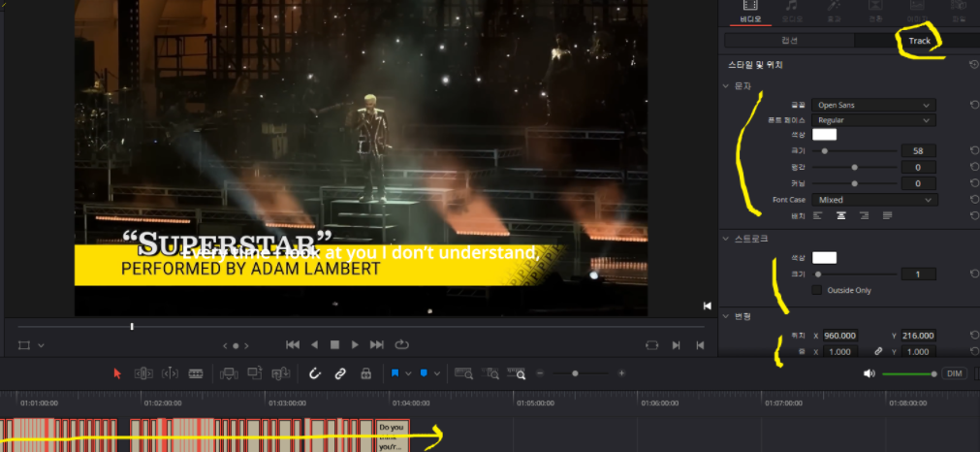980x452 pixels.
Task: Click the green volume slider
Action: [909, 373]
